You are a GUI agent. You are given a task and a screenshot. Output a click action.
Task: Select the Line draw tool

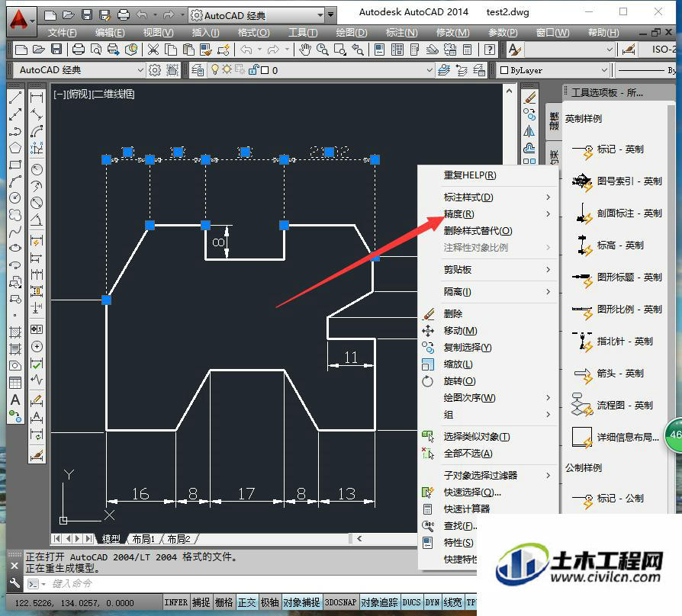15,98
